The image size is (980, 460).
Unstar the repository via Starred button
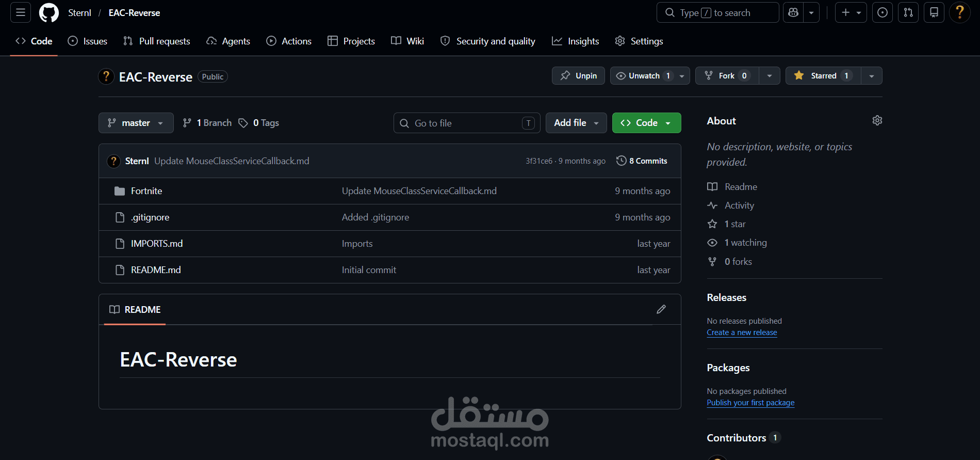coord(823,76)
